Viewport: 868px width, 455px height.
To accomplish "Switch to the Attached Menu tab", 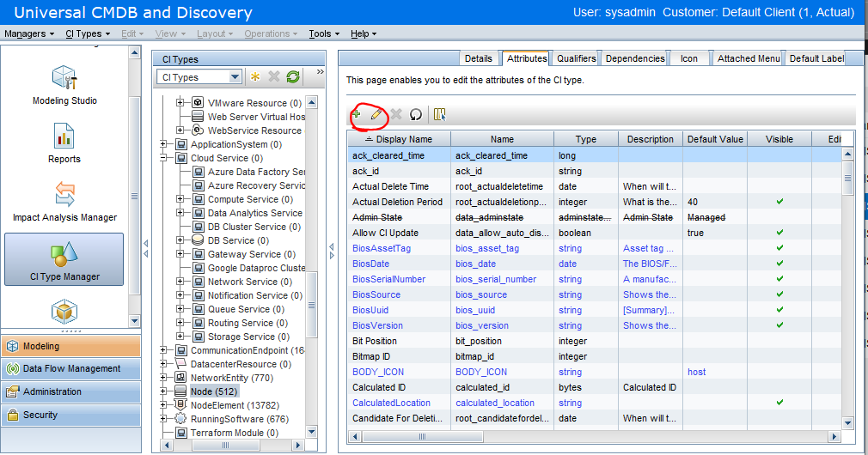I will [749, 58].
